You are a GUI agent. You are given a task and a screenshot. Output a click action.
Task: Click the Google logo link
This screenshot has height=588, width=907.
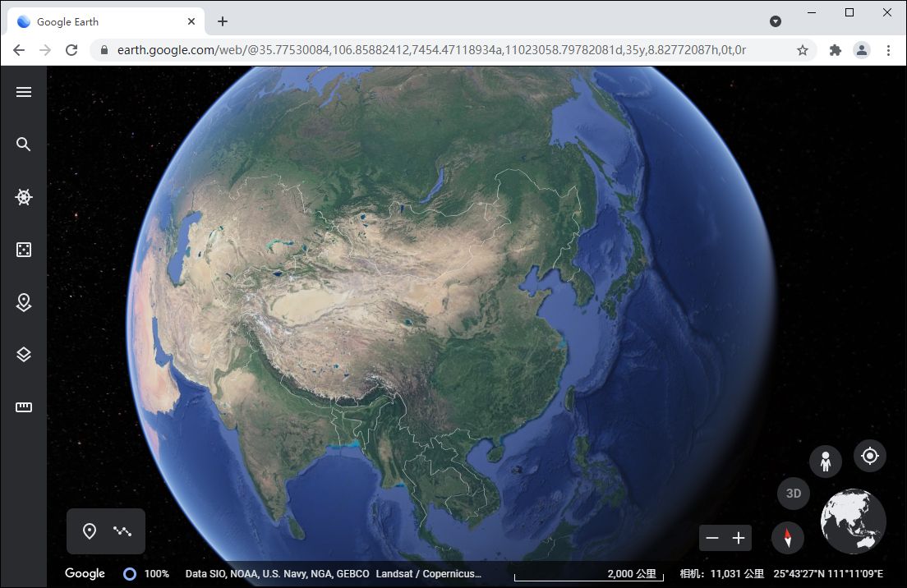(x=84, y=572)
